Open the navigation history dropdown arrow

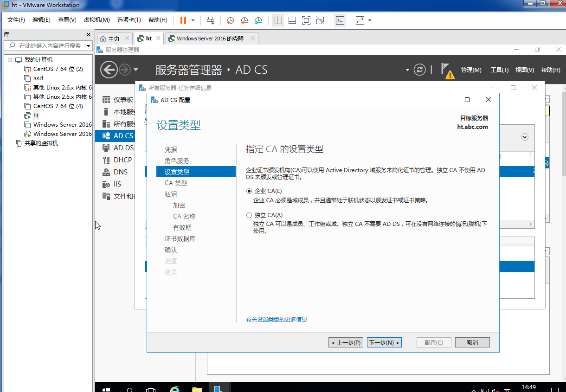tap(136, 70)
